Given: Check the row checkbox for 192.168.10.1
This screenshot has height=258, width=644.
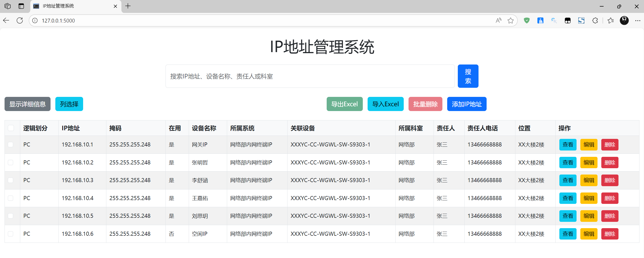Looking at the screenshot, I should pos(11,144).
